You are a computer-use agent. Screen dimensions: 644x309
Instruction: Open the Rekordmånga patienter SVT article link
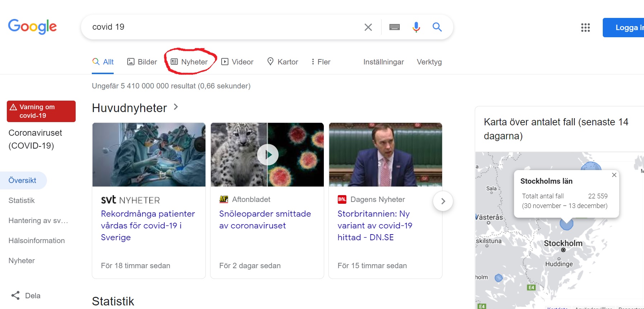coord(148,226)
